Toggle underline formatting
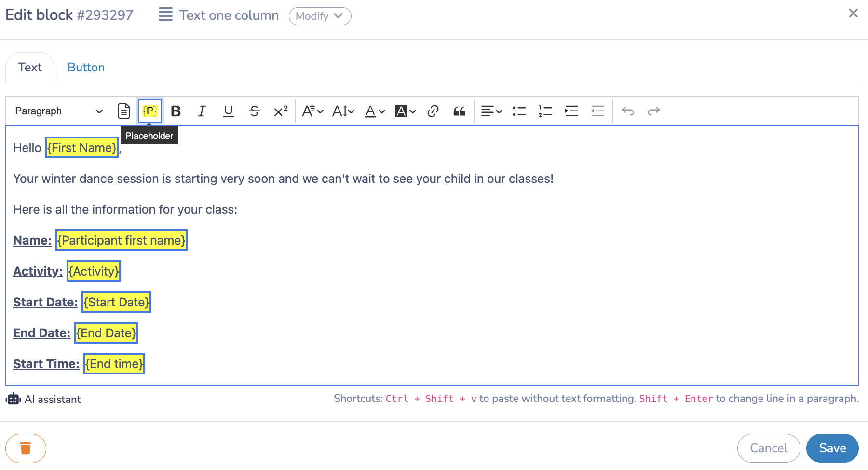 click(228, 111)
